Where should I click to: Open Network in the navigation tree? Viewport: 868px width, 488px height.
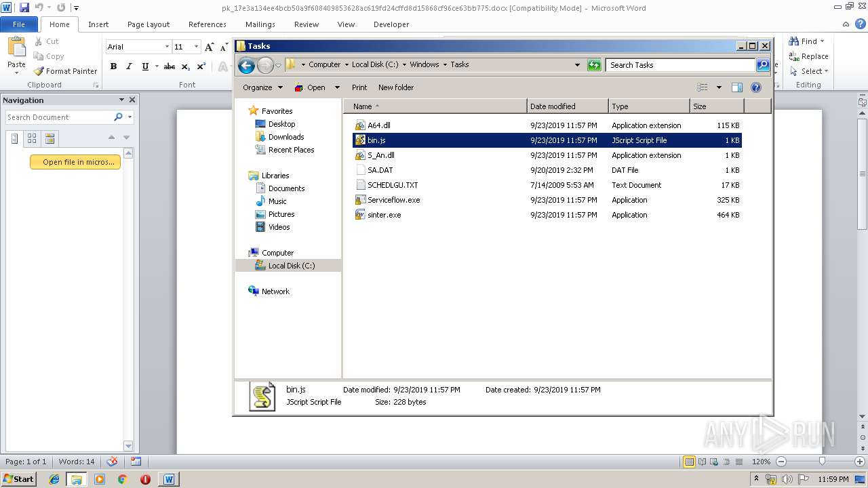(x=275, y=291)
